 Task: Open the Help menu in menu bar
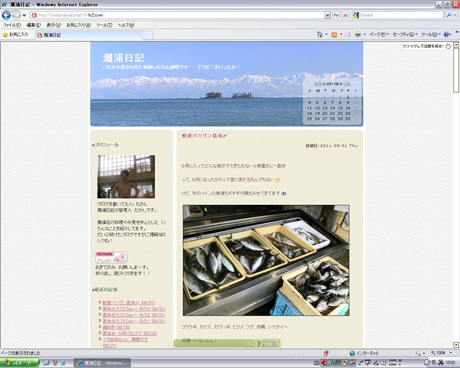click(126, 25)
